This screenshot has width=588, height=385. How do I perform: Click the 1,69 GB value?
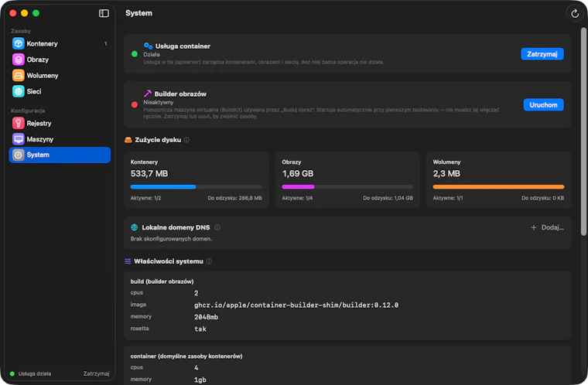click(298, 174)
